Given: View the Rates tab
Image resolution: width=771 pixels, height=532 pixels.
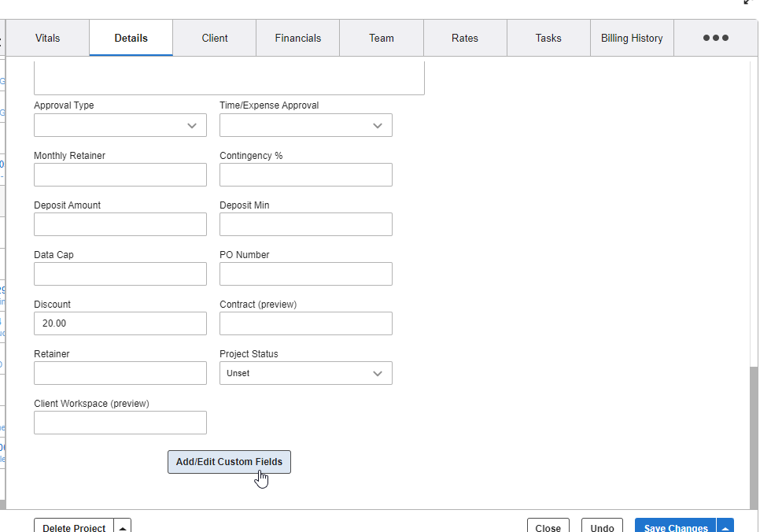Looking at the screenshot, I should coord(465,37).
